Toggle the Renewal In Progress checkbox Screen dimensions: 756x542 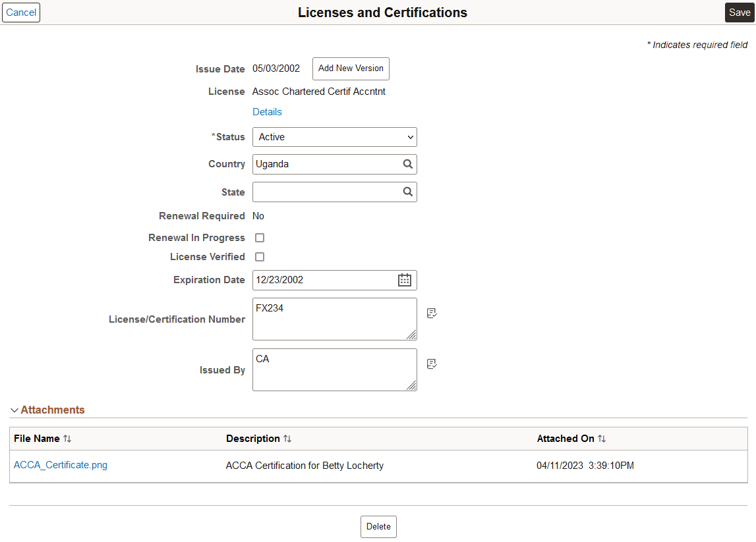[260, 238]
